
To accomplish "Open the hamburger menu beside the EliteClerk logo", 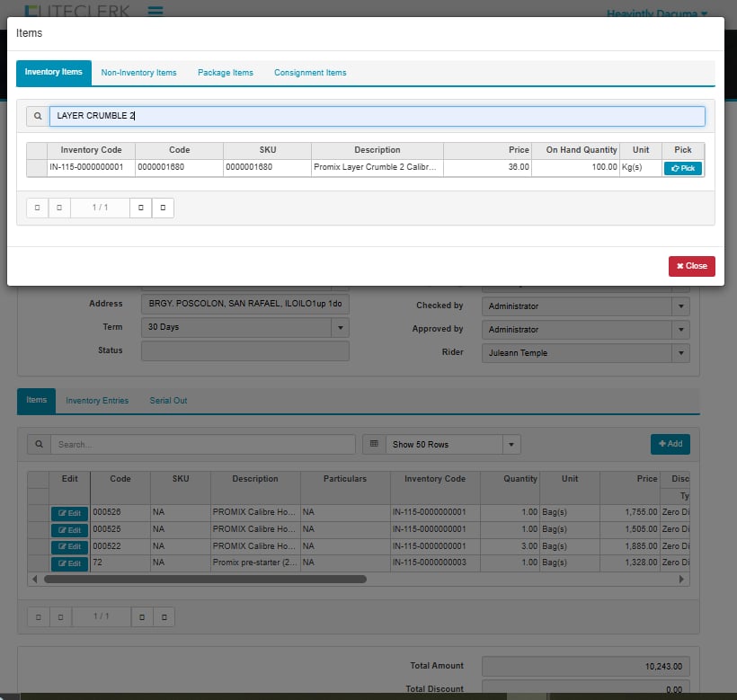I will [x=155, y=12].
